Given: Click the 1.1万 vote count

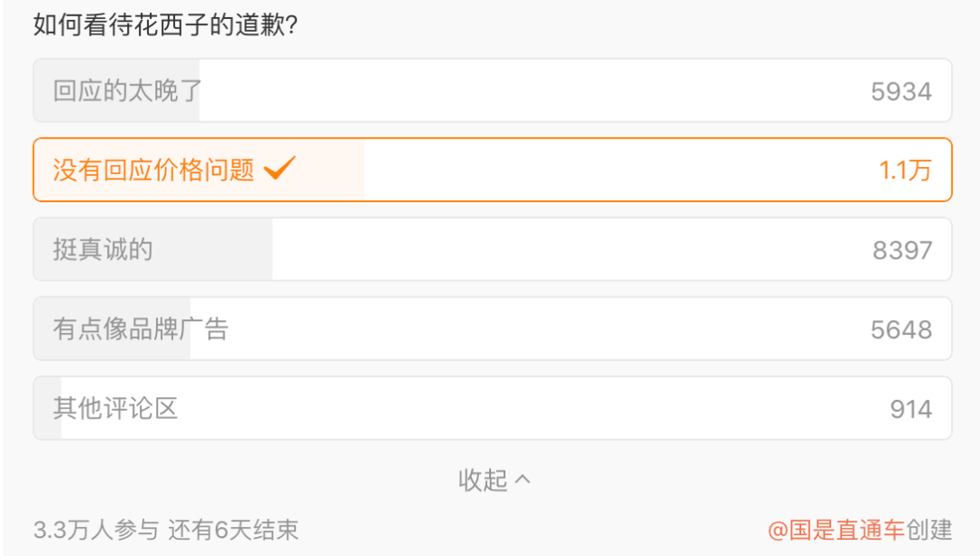Looking at the screenshot, I should coord(905,170).
